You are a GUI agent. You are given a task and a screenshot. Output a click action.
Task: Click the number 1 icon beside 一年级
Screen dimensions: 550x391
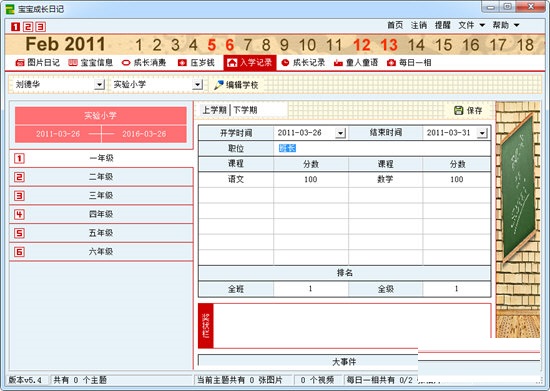[x=19, y=159]
